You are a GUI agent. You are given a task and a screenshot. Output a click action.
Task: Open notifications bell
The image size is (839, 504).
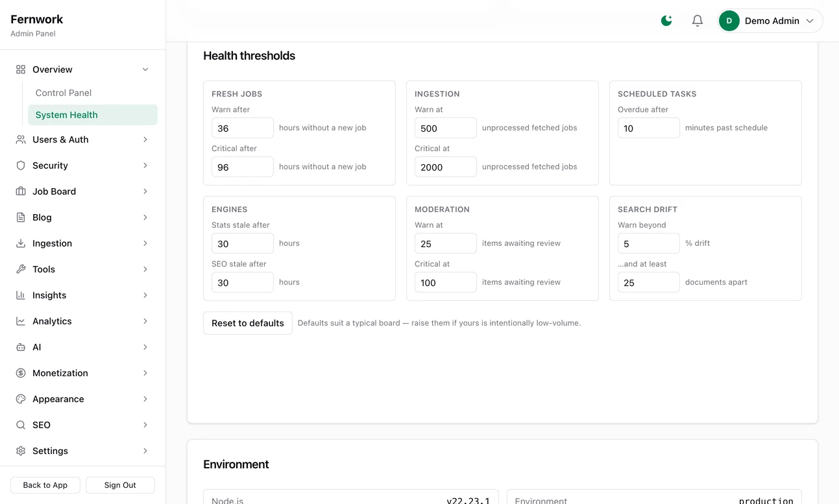coord(698,21)
